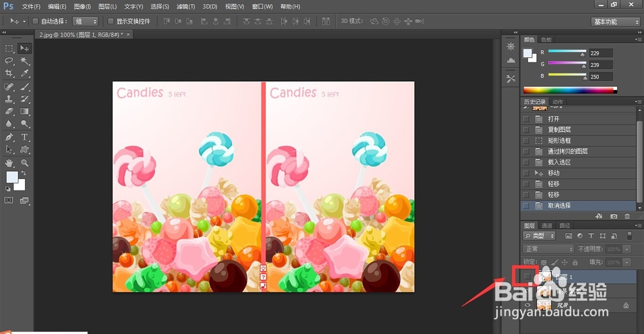Create new snapshot in History panel
This screenshot has width=644, height=334.
pyautogui.click(x=614, y=216)
